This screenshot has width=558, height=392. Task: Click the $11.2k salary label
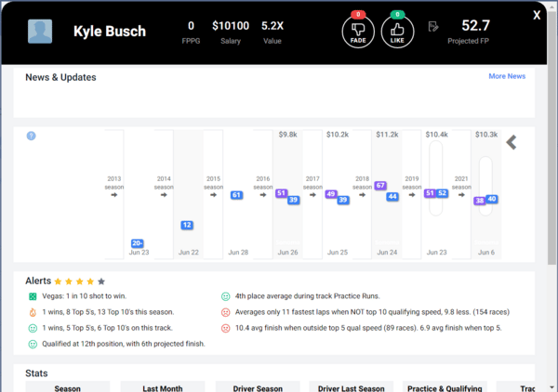[387, 135]
